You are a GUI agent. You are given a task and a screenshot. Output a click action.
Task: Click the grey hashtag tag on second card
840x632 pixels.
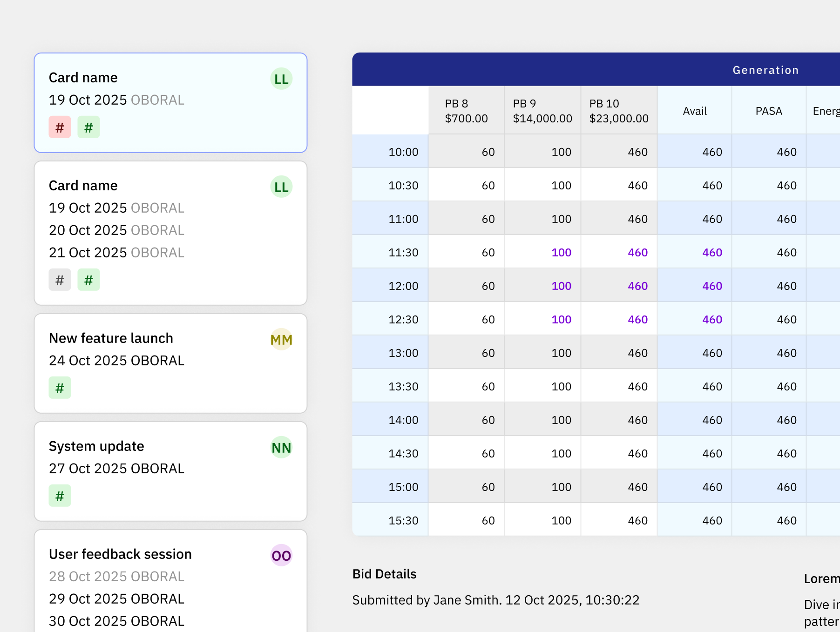pos(60,280)
